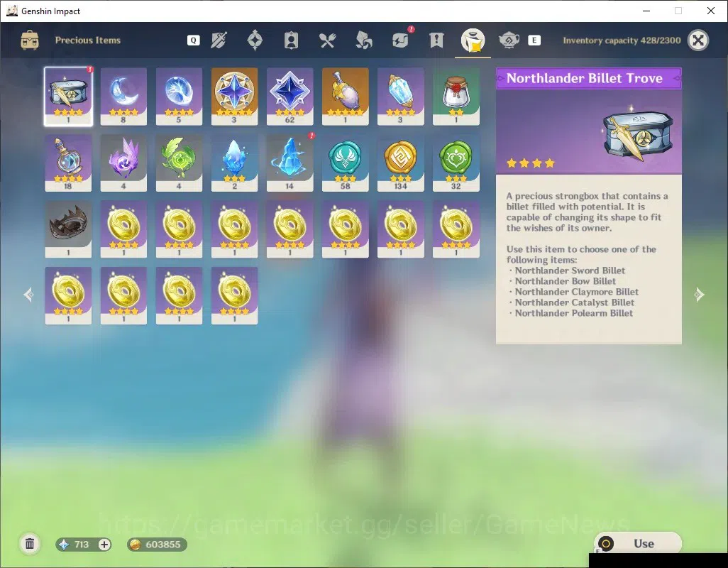Go to next page with right arrow
The width and height of the screenshot is (728, 568).
699,295
